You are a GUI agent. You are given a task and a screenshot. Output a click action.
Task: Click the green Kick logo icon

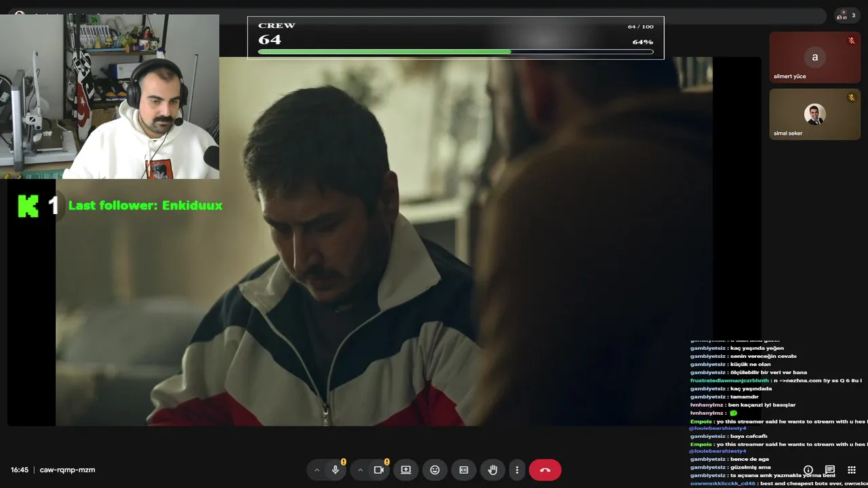[x=28, y=205]
